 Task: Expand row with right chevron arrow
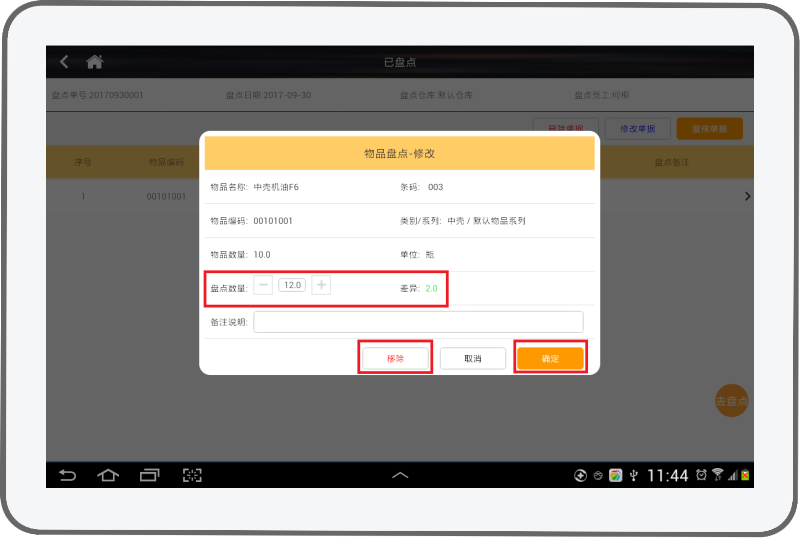[747, 197]
